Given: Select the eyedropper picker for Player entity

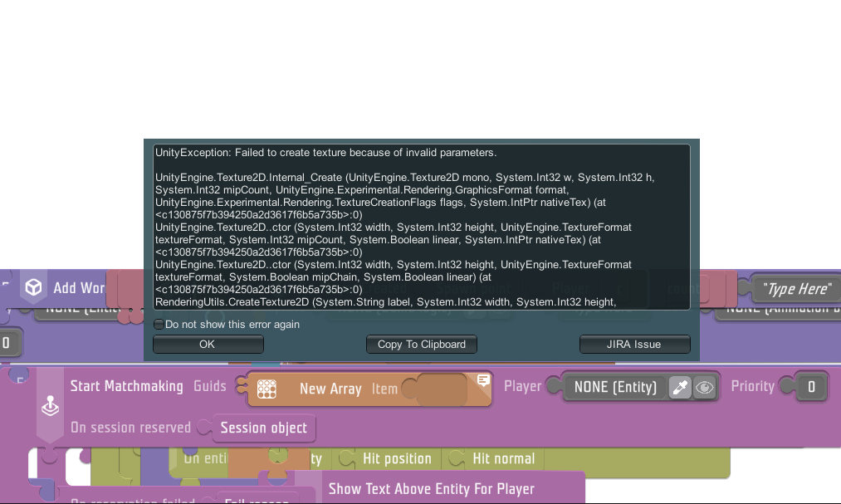Looking at the screenshot, I should (679, 387).
